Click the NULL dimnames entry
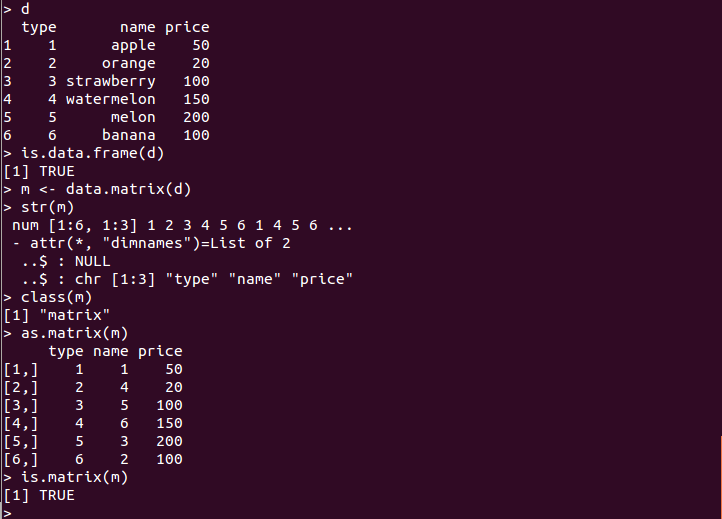 click(93, 261)
